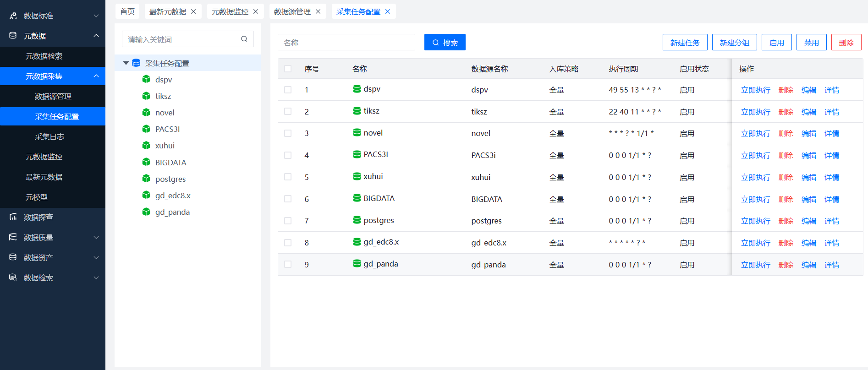The width and height of the screenshot is (868, 370).
Task: Check the checkbox for row 5 xuhui
Action: [x=288, y=177]
